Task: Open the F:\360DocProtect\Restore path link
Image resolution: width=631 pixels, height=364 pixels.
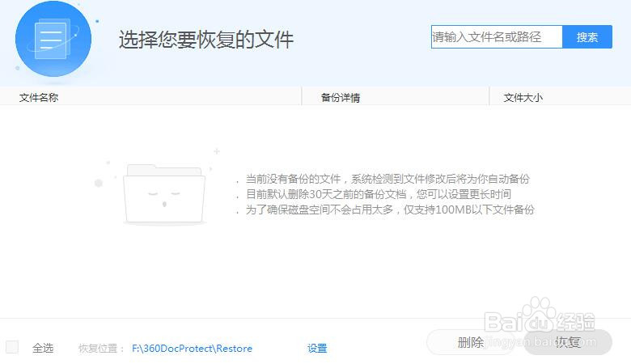Action: (192, 349)
